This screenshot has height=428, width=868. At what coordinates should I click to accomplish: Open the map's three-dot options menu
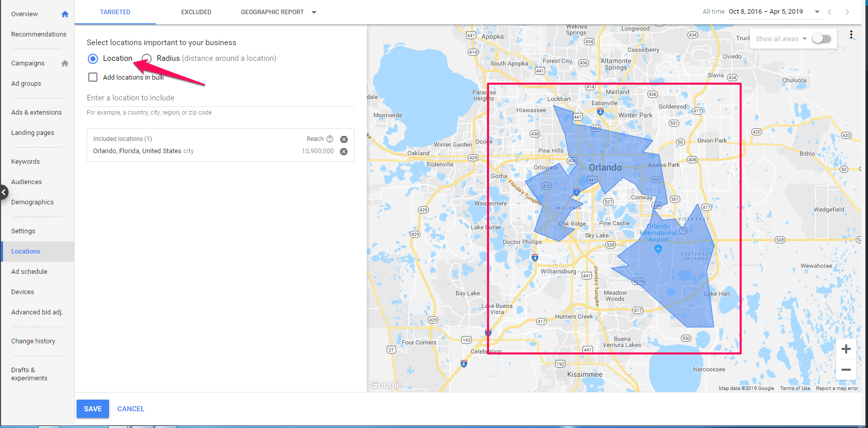tap(851, 35)
